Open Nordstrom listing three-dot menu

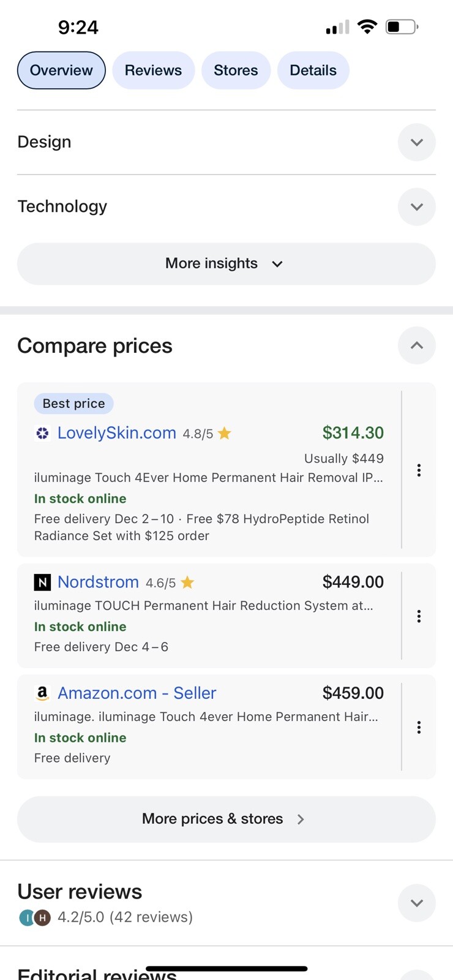pyautogui.click(x=419, y=616)
